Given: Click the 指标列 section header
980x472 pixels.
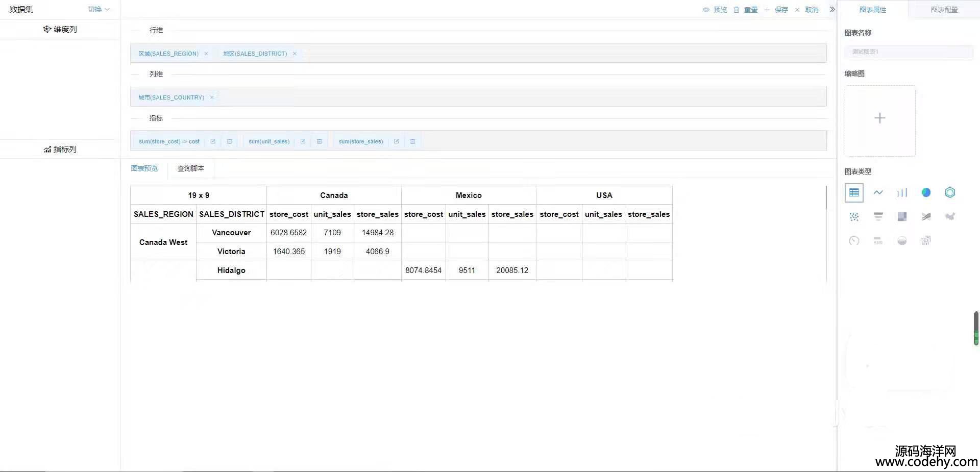Looking at the screenshot, I should [x=60, y=149].
